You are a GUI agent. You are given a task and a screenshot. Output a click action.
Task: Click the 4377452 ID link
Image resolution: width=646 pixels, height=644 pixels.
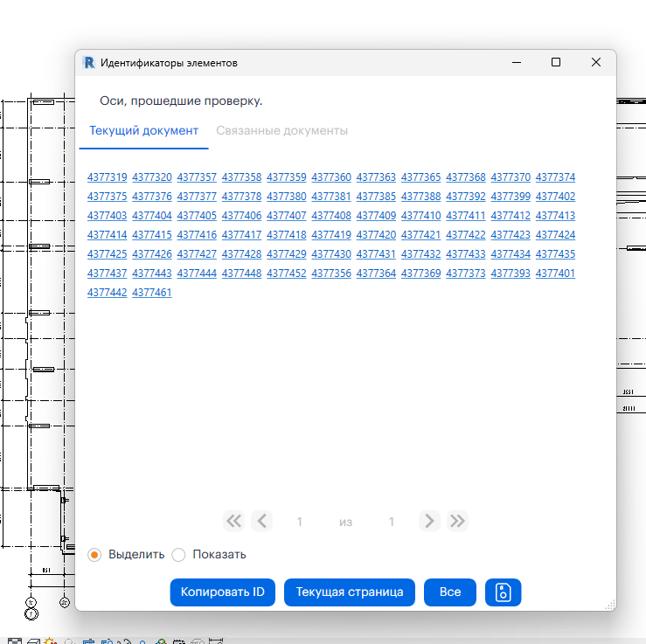[287, 273]
